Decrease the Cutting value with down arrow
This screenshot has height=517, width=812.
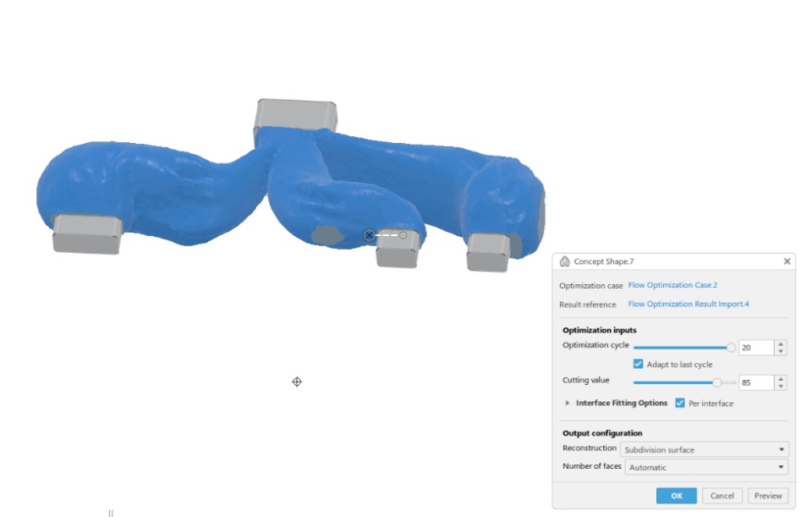pyautogui.click(x=781, y=387)
